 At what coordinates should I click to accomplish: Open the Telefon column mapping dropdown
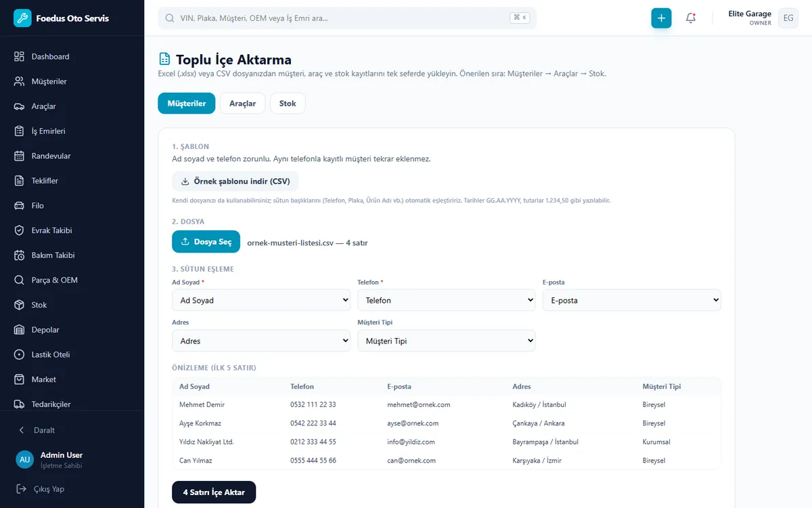pos(447,300)
